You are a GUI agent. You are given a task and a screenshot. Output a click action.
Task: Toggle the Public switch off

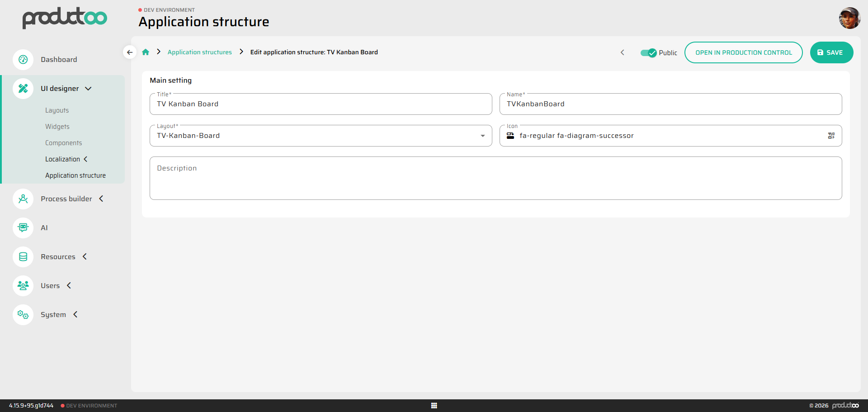point(648,53)
